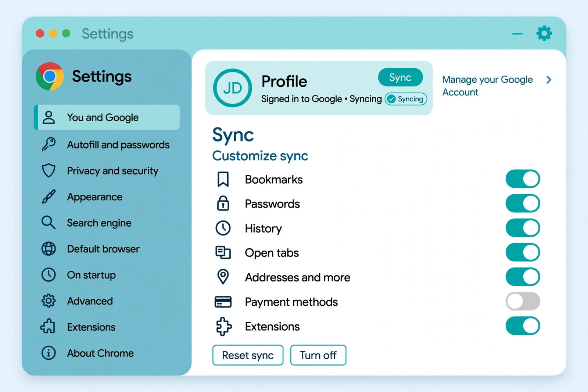Screen dimensions: 588x392
Task: Open Extensions from sidebar
Action: pos(107,327)
